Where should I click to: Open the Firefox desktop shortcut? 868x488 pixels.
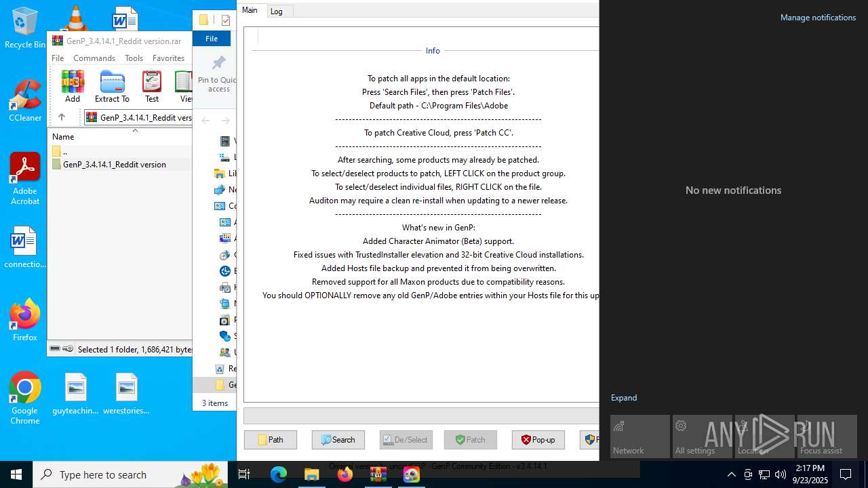(25, 320)
